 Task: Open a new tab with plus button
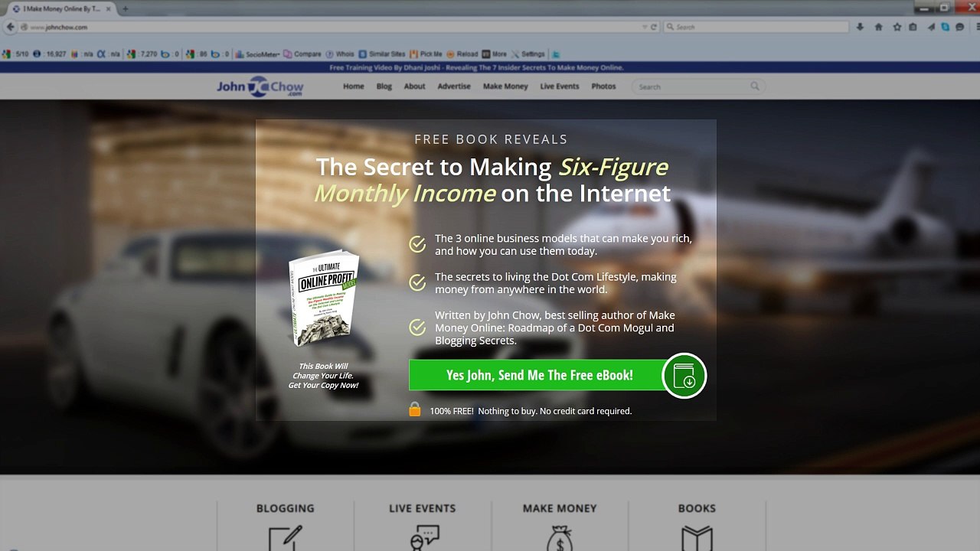pos(125,8)
